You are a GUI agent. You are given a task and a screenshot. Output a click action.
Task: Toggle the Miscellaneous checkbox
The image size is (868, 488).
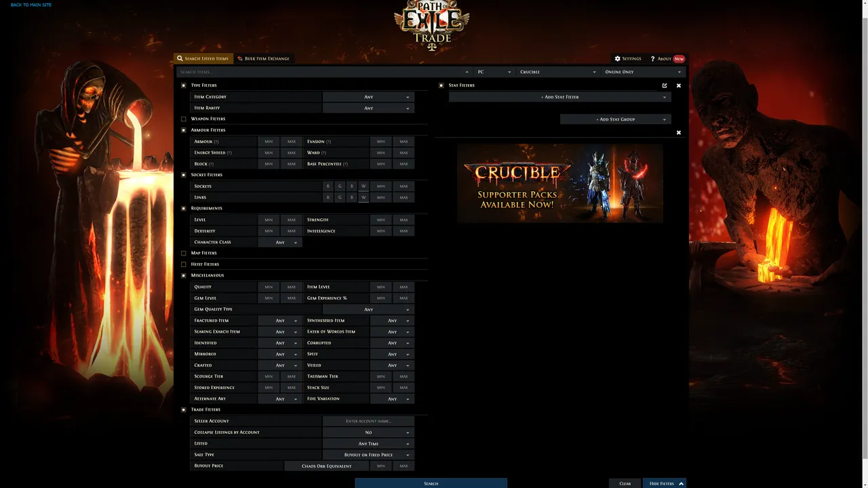pyautogui.click(x=184, y=275)
